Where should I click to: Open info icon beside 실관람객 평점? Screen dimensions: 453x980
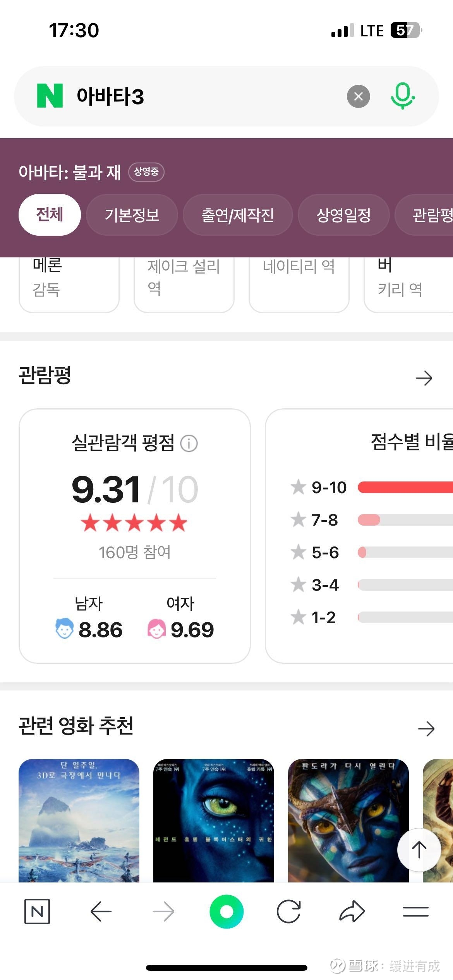(x=189, y=443)
